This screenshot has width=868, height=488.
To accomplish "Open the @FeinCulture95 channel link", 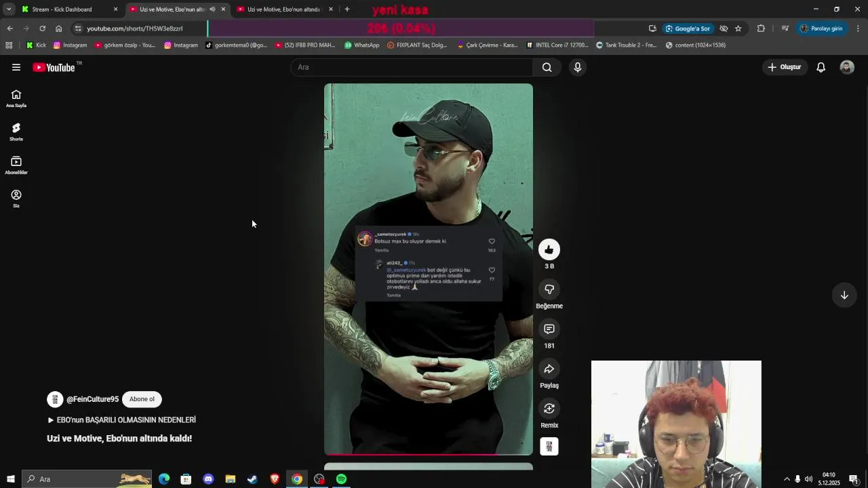I will pos(92,399).
